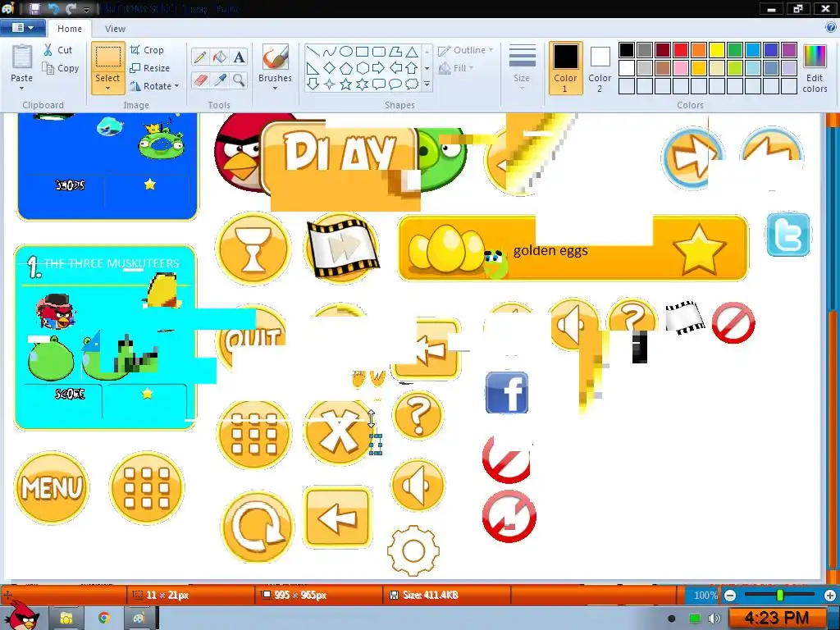Choose the Diamond shape
840x630 pixels.
(x=330, y=68)
